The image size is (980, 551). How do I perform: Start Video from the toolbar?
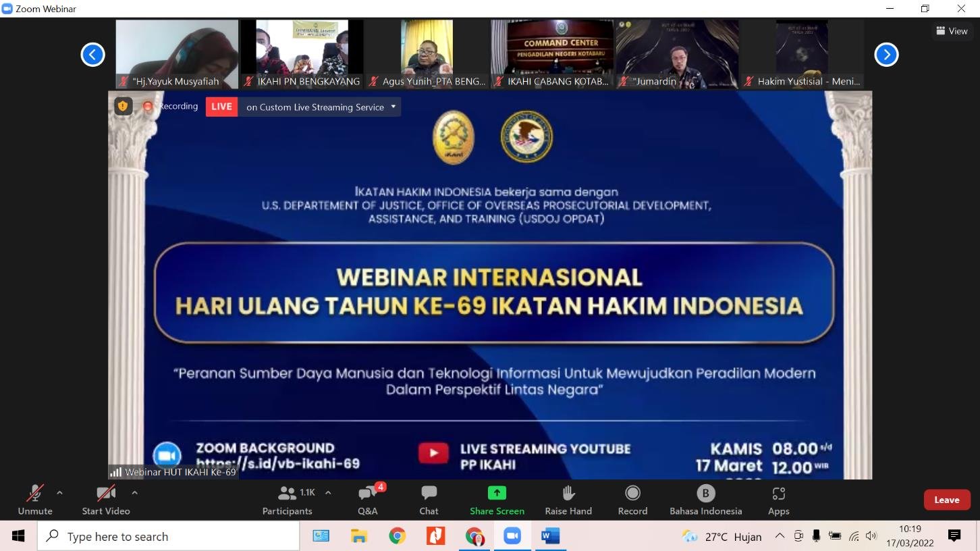(x=106, y=500)
